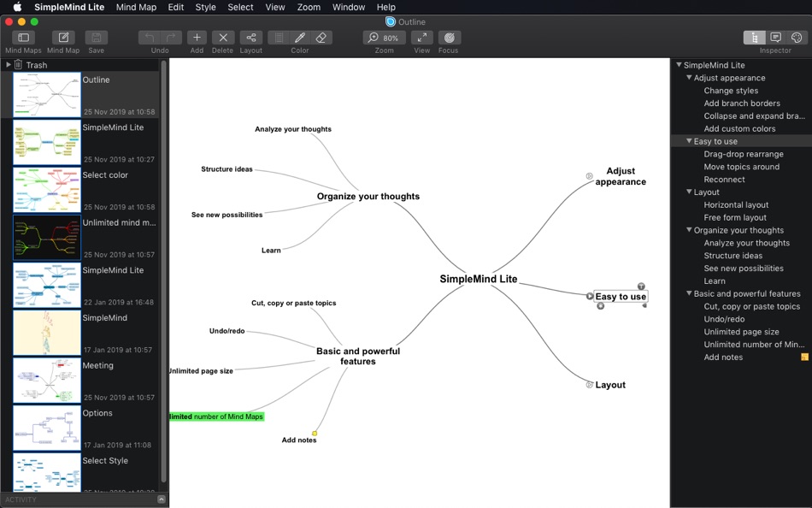Open the Mind Map menu
The image size is (812, 508).
tap(136, 7)
